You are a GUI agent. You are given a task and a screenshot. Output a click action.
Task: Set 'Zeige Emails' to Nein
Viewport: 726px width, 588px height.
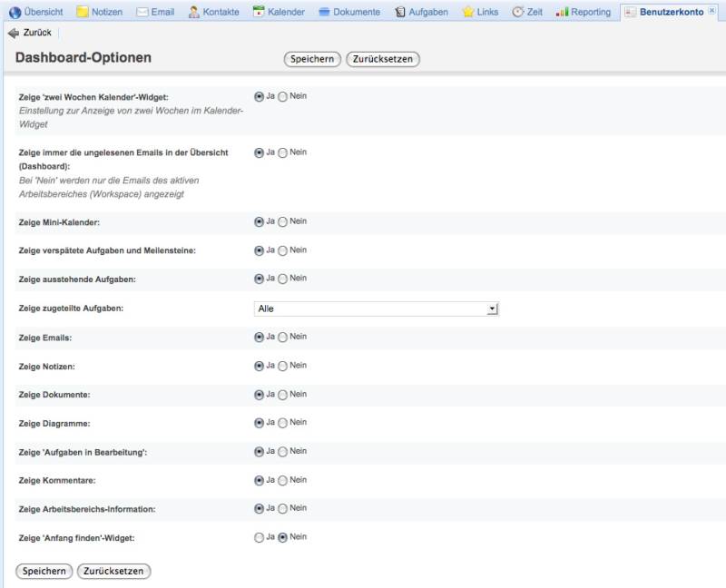point(282,337)
